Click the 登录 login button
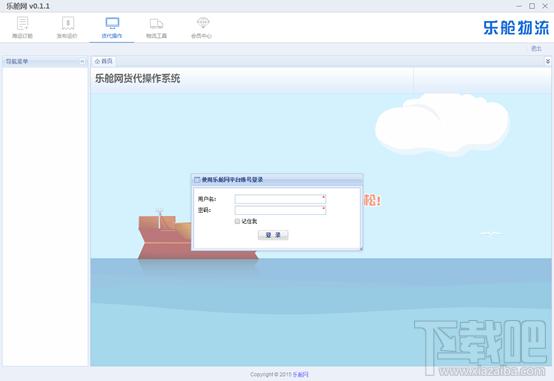Screen dimensions: 554x381 pos(273,235)
